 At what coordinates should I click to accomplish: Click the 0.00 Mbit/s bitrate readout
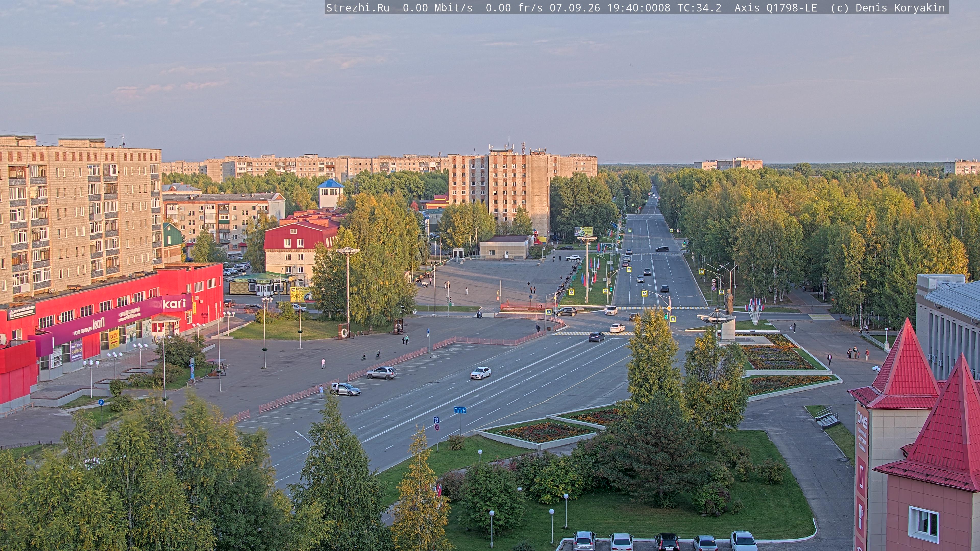click(437, 8)
